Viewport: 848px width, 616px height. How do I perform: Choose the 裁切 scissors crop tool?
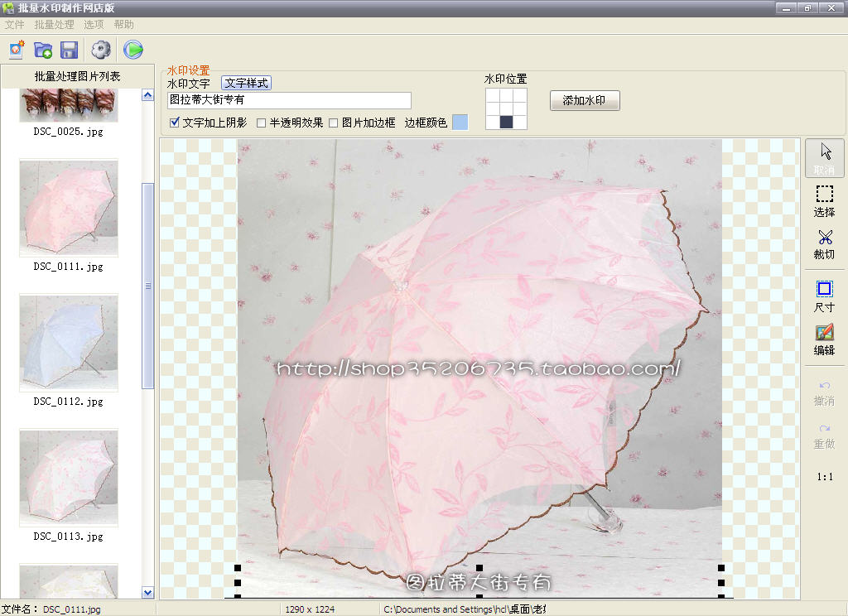pos(824,244)
